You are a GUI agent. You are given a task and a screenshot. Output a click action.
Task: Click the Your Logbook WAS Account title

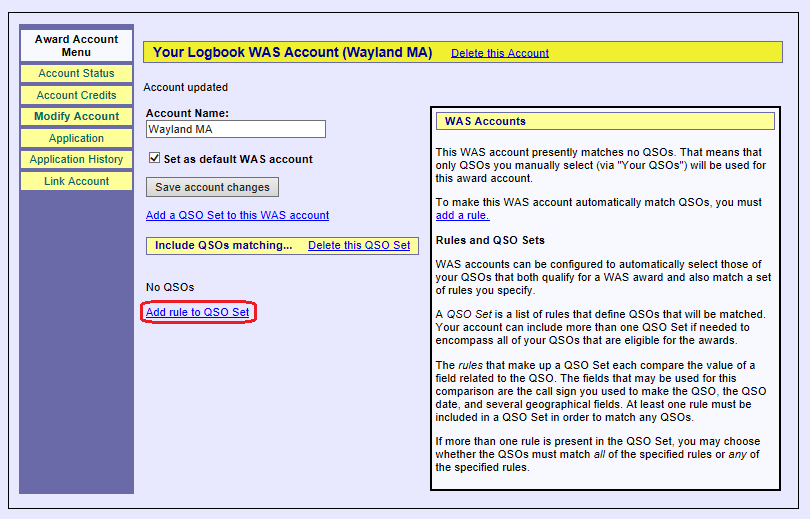[292, 53]
